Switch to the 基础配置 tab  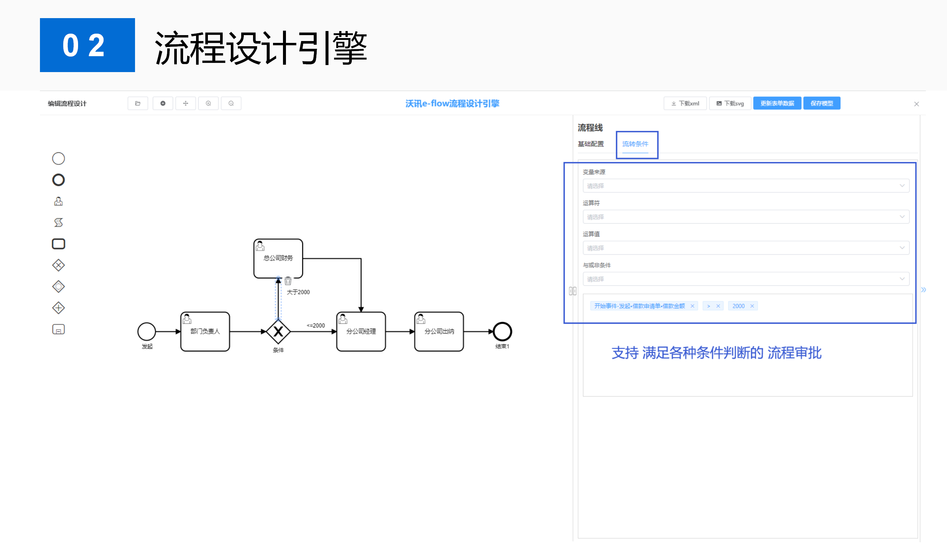[x=591, y=144]
